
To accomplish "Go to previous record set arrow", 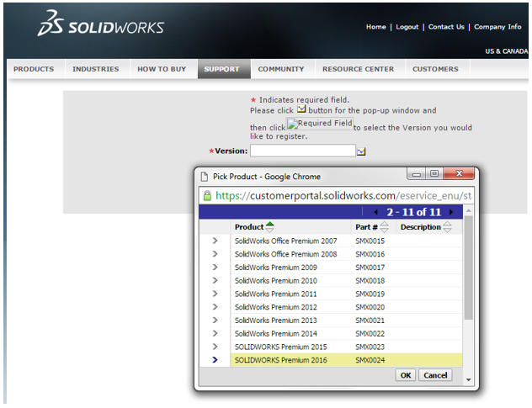I will click(x=376, y=212).
